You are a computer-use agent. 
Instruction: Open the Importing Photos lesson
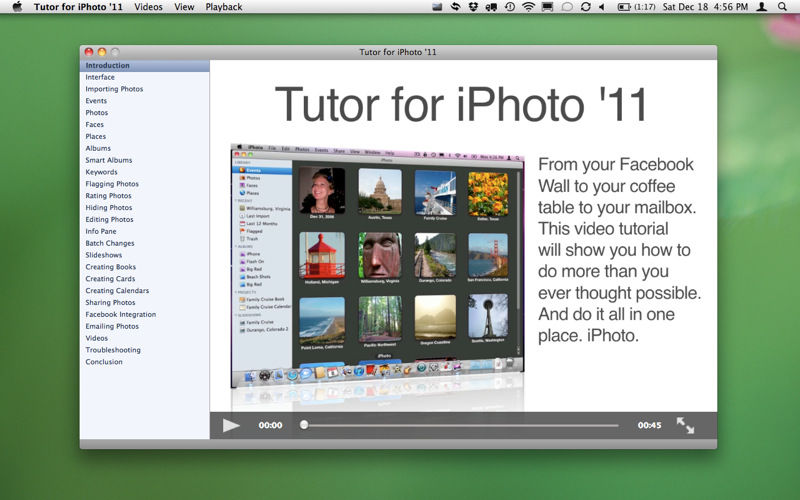(x=144, y=89)
